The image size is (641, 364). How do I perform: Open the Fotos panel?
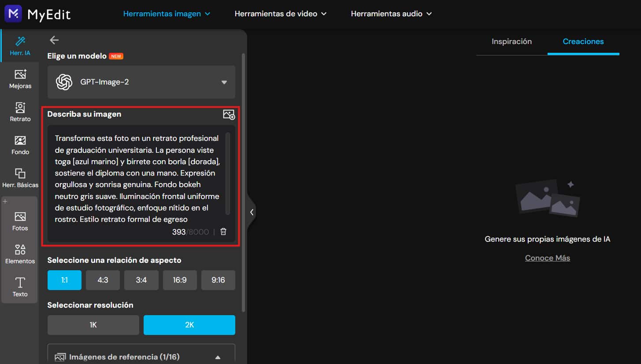point(20,221)
